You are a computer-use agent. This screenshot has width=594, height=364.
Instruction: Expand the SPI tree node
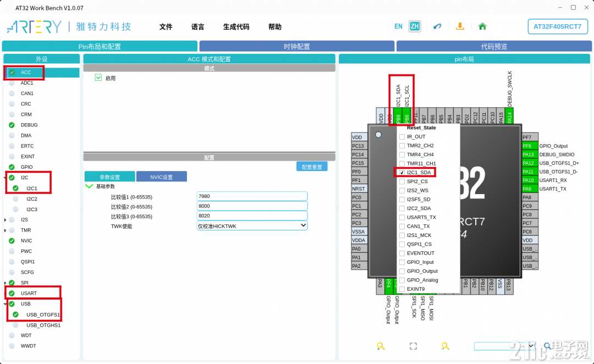point(5,283)
